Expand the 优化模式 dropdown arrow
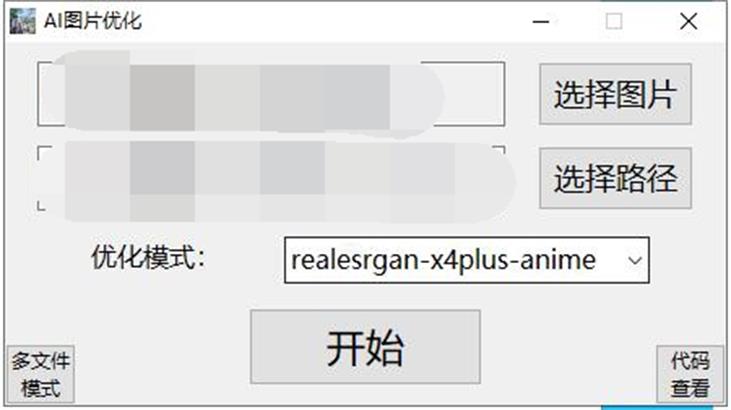731x410 pixels. (x=634, y=260)
